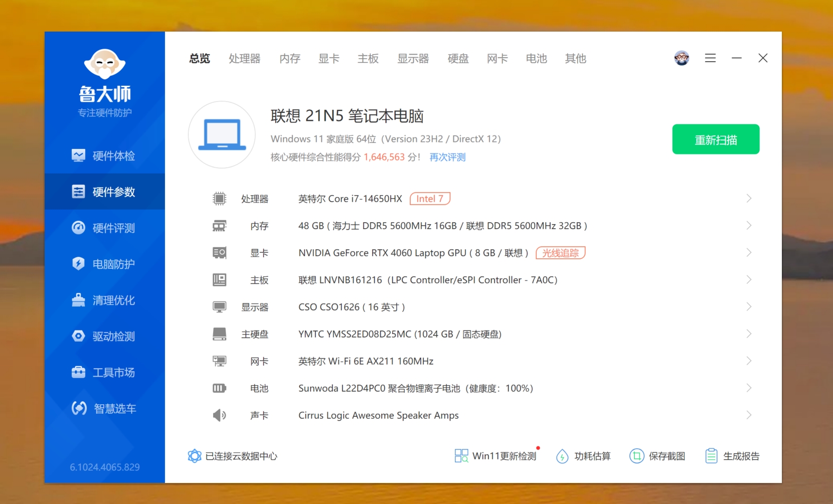Click version number 6.1024.4065.829
The height and width of the screenshot is (504, 833).
tap(104, 467)
